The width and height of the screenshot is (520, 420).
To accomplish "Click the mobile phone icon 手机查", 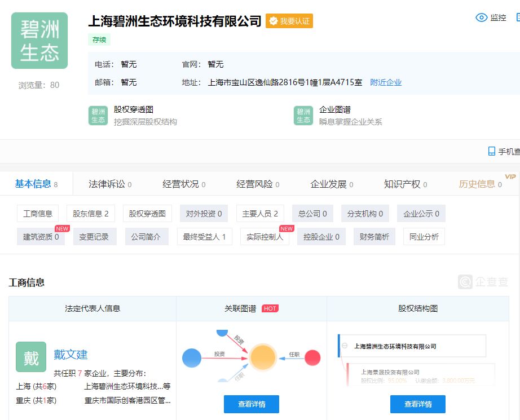I will click(x=492, y=151).
